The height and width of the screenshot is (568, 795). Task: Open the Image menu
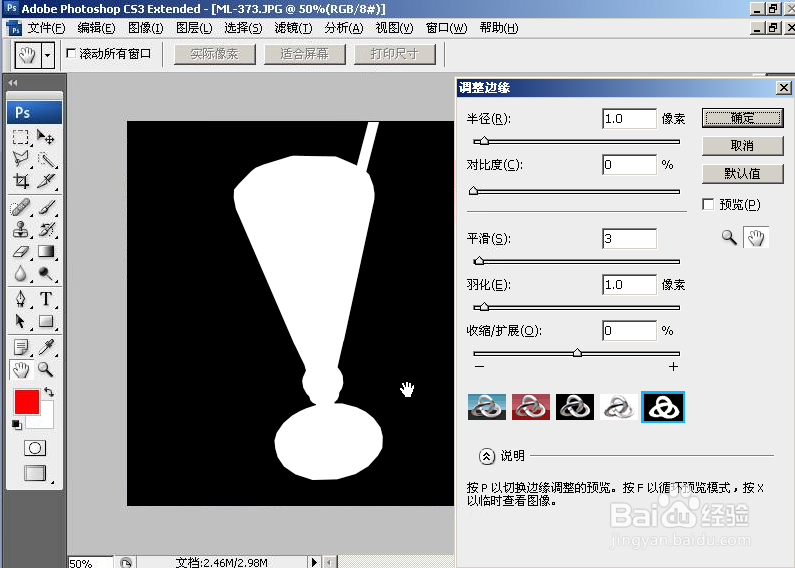(146, 28)
